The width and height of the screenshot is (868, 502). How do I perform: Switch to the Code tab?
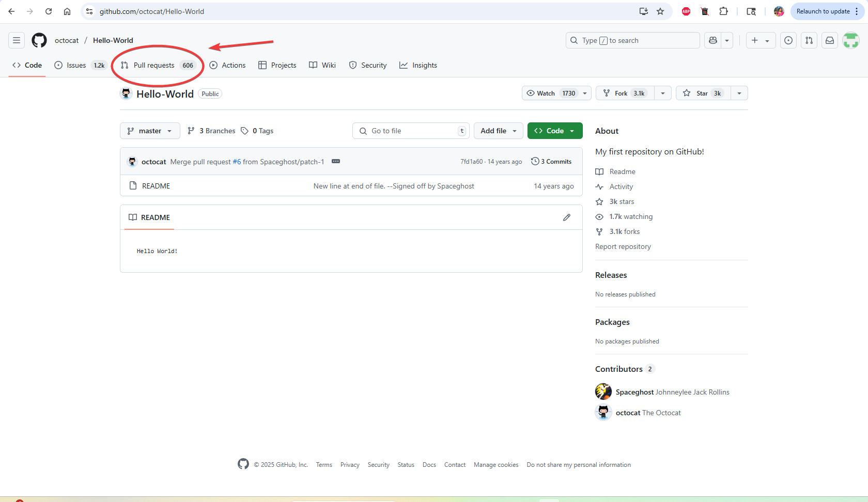point(27,65)
